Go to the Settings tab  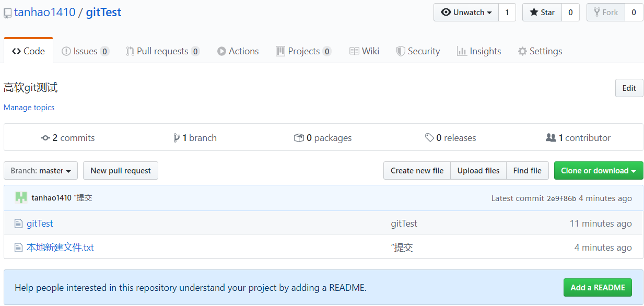point(540,51)
